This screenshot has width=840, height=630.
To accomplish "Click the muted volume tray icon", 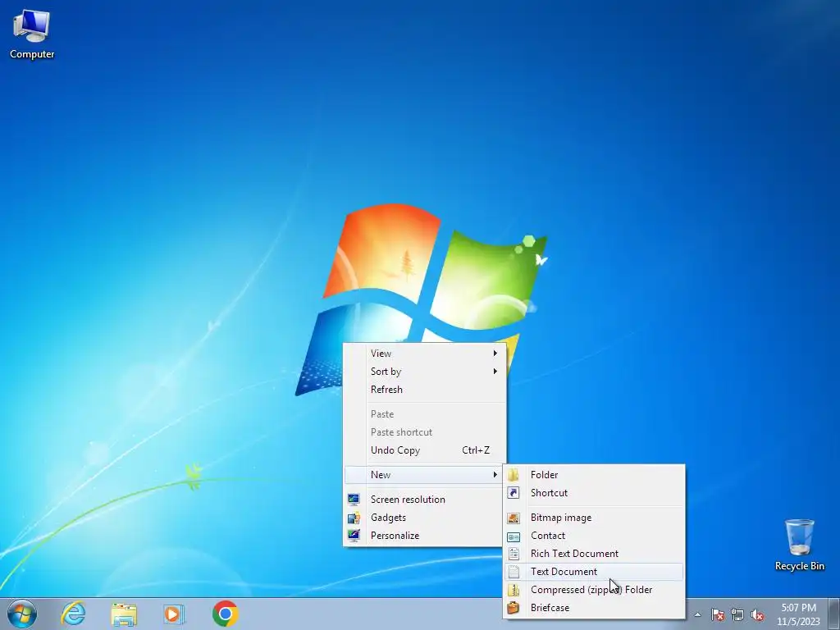I will (757, 614).
